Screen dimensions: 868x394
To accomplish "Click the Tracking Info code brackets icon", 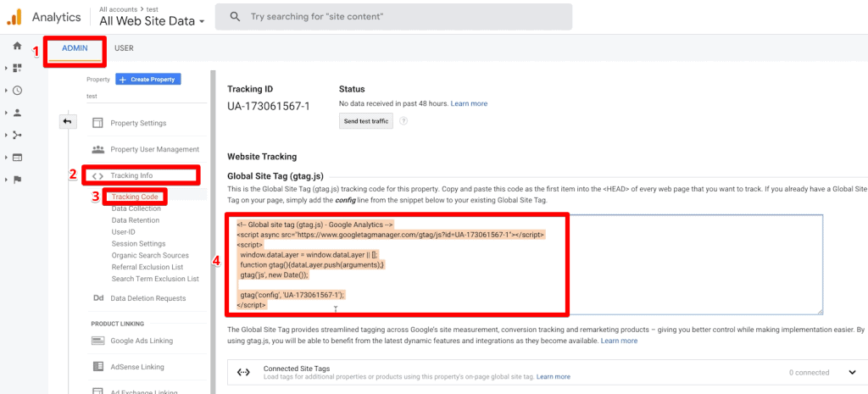I will (98, 176).
